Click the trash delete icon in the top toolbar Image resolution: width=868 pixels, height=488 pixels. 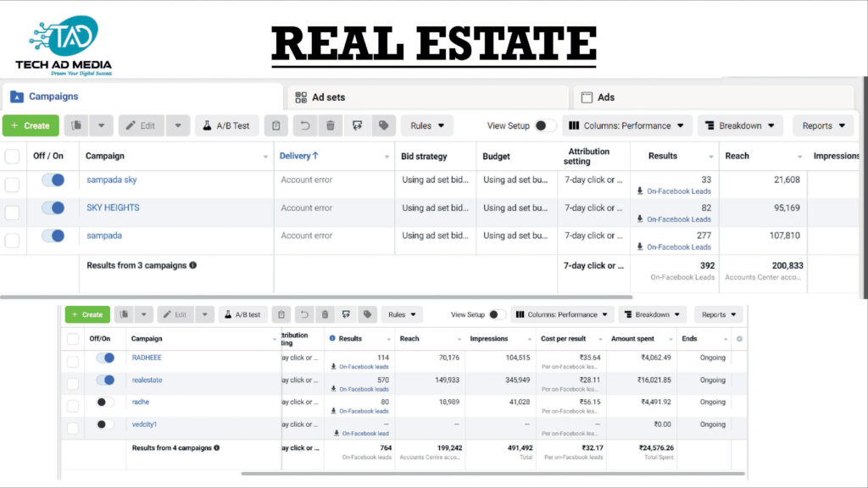tap(331, 125)
